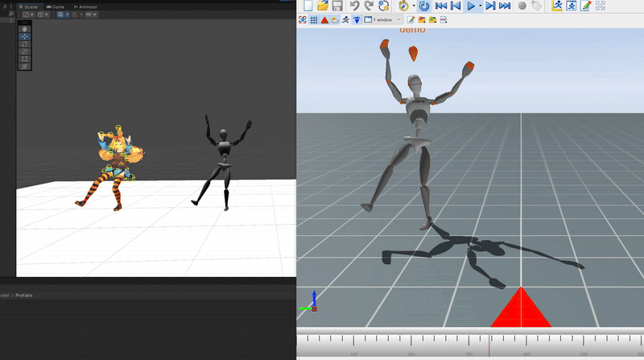The height and width of the screenshot is (360, 644).
Task: Jump to the last frame
Action: coord(505,6)
